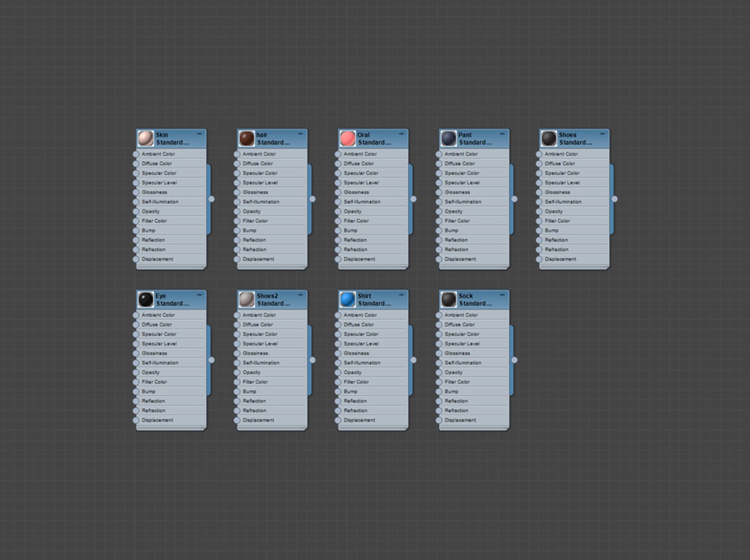Click the Eye node output socket
The height and width of the screenshot is (560, 750).
[x=212, y=360]
